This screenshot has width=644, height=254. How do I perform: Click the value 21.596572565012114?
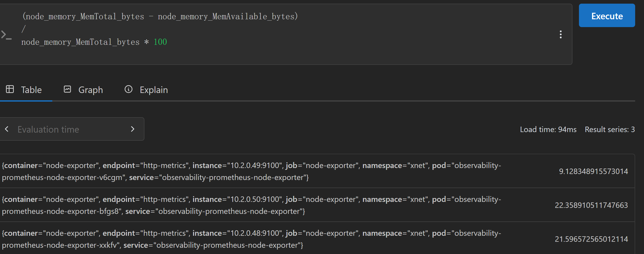591,239
